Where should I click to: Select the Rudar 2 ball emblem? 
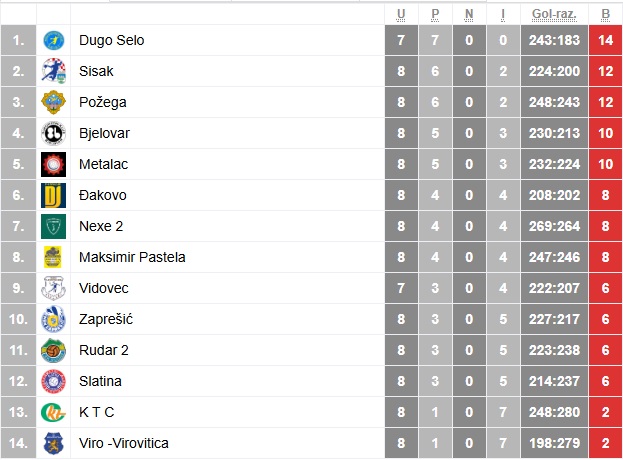53,350
